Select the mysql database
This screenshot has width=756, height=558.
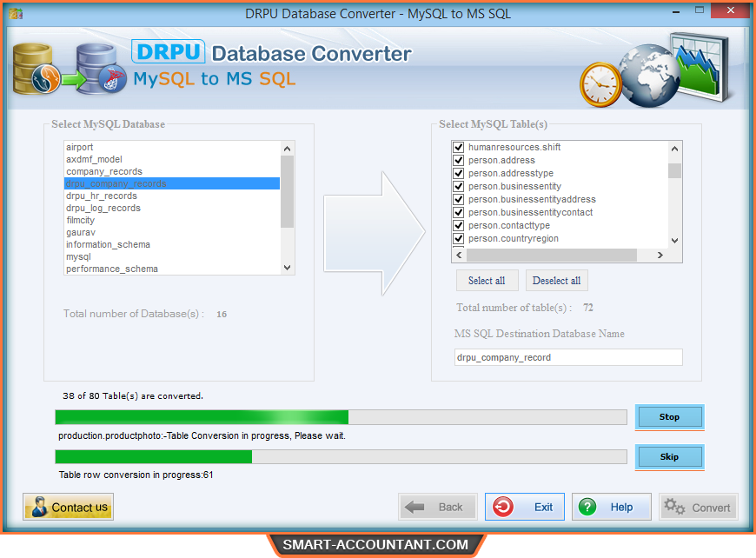coord(172,256)
